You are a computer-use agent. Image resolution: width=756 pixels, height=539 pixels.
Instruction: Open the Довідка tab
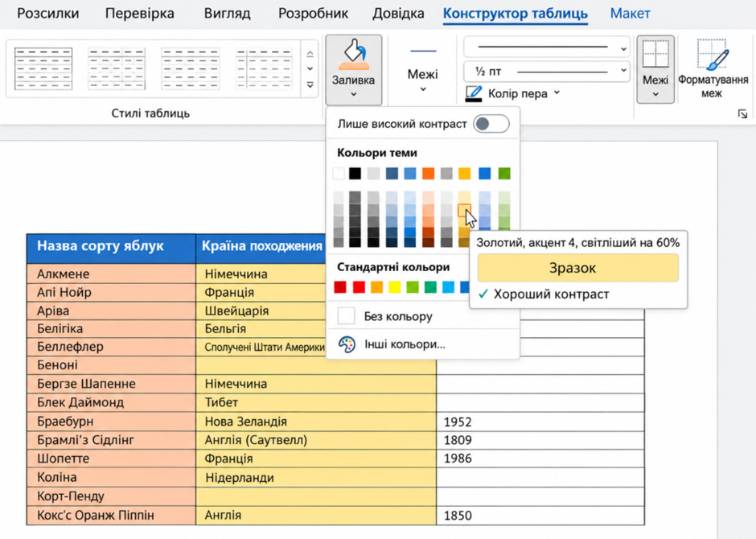pos(398,14)
